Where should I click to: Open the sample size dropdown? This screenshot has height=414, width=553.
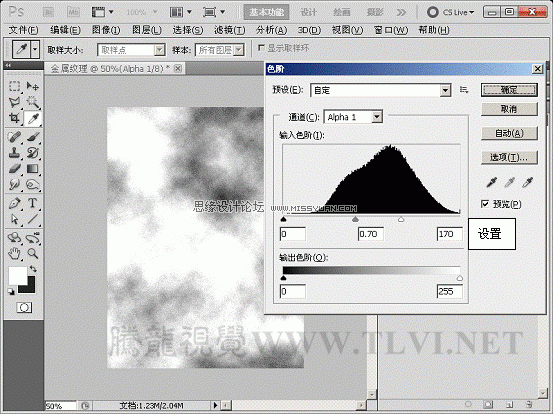coord(131,50)
